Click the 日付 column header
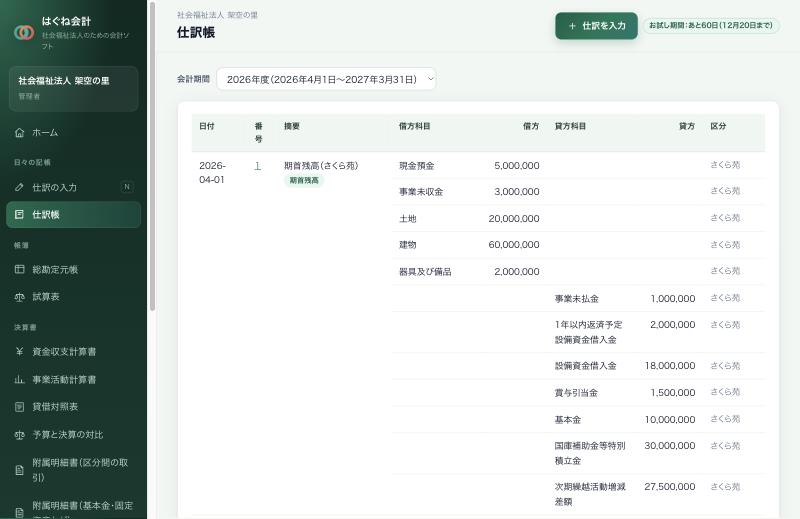The width and height of the screenshot is (800, 519). point(207,126)
